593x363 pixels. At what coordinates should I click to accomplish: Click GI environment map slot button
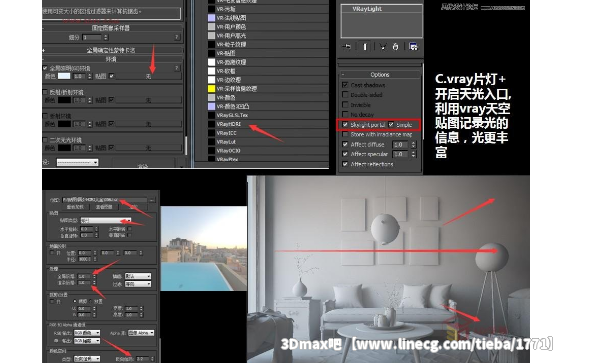pyautogui.click(x=148, y=76)
